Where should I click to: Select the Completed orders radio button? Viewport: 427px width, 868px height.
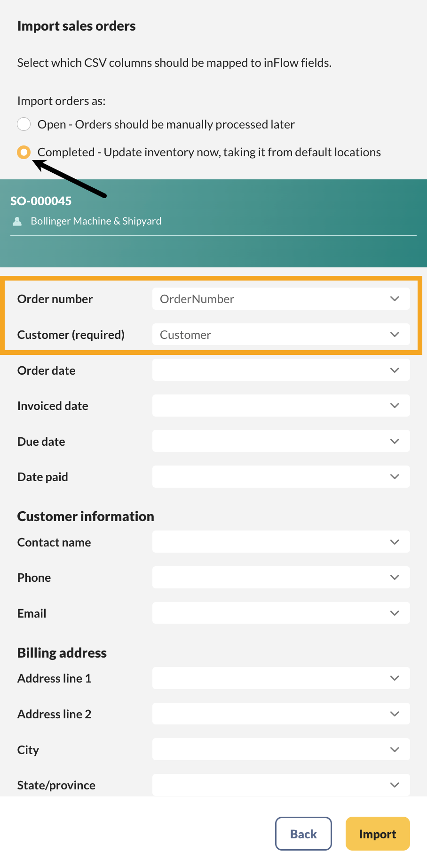point(24,152)
